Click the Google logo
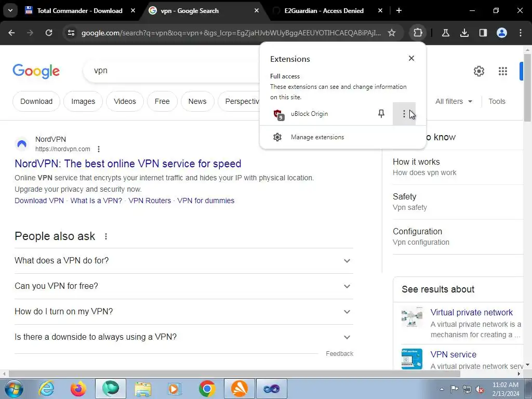 pos(36,71)
